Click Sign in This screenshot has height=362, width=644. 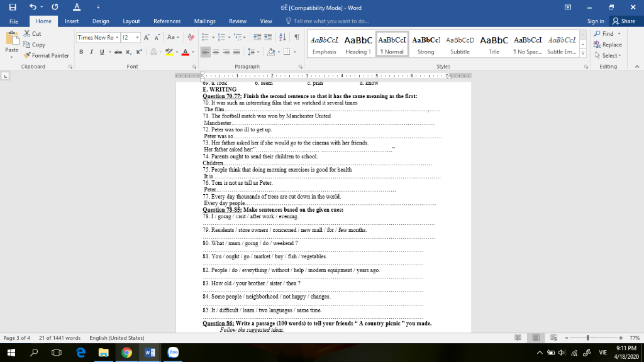596,21
